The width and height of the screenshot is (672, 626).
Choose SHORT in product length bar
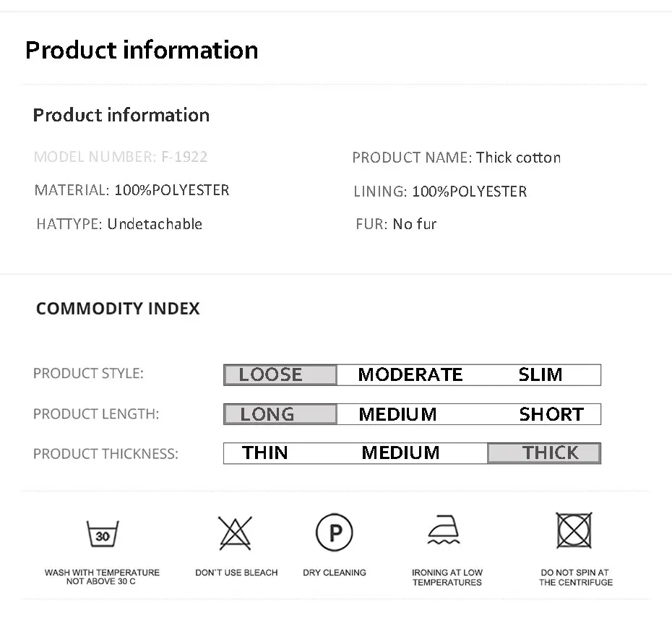551,414
